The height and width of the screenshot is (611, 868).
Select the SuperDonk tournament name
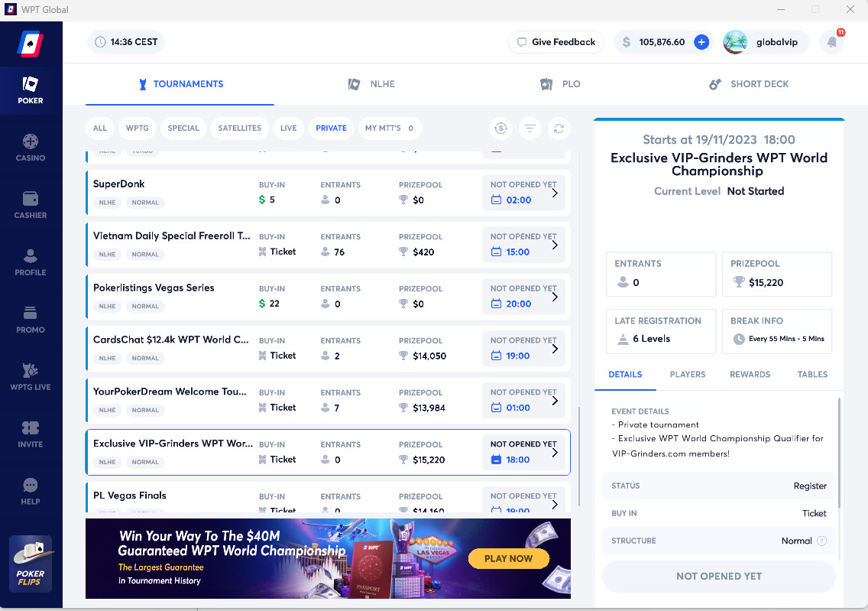118,184
